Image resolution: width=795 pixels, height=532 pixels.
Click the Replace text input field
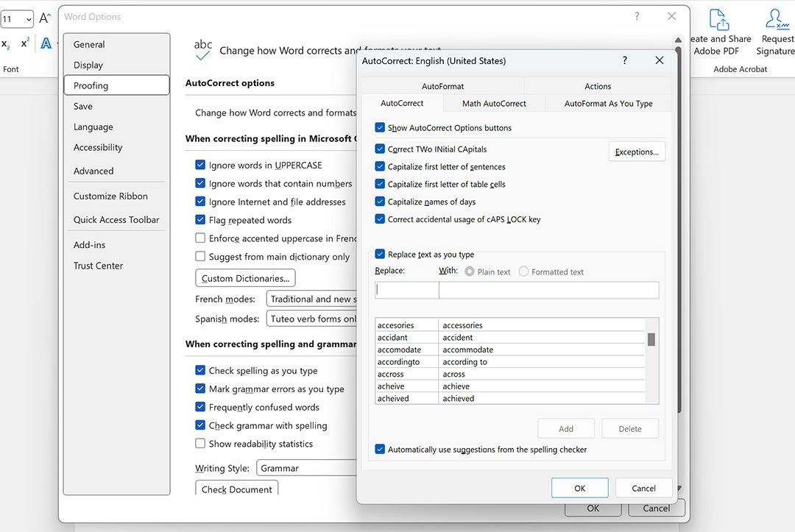pyautogui.click(x=406, y=291)
